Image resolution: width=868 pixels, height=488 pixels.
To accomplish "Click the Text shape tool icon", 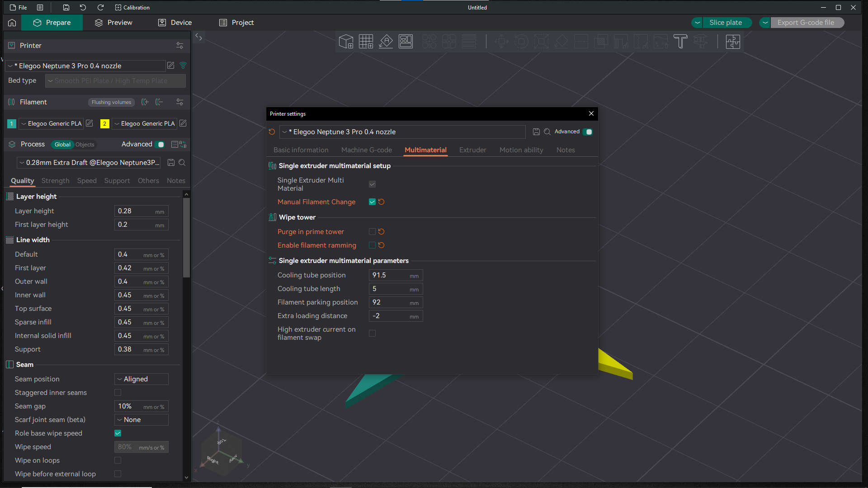I will tap(680, 42).
